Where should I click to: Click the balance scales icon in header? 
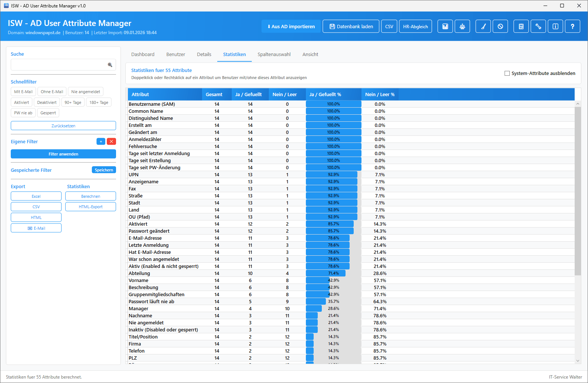pos(462,26)
